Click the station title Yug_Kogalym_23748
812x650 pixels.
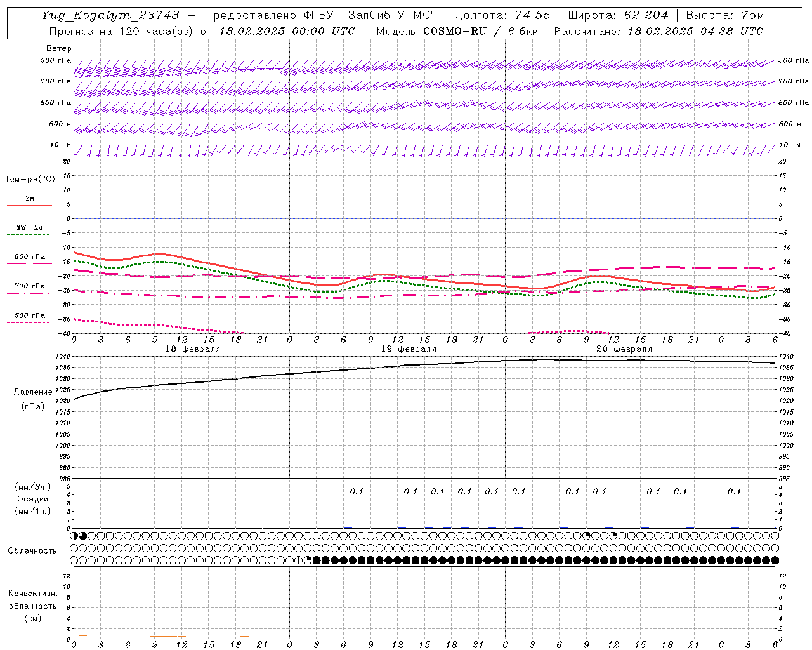(111, 15)
